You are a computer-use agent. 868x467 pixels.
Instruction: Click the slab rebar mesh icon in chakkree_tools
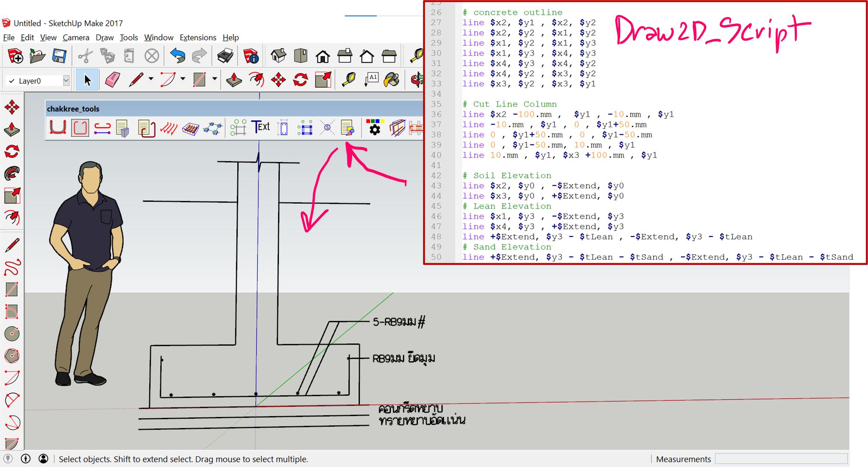[190, 128]
